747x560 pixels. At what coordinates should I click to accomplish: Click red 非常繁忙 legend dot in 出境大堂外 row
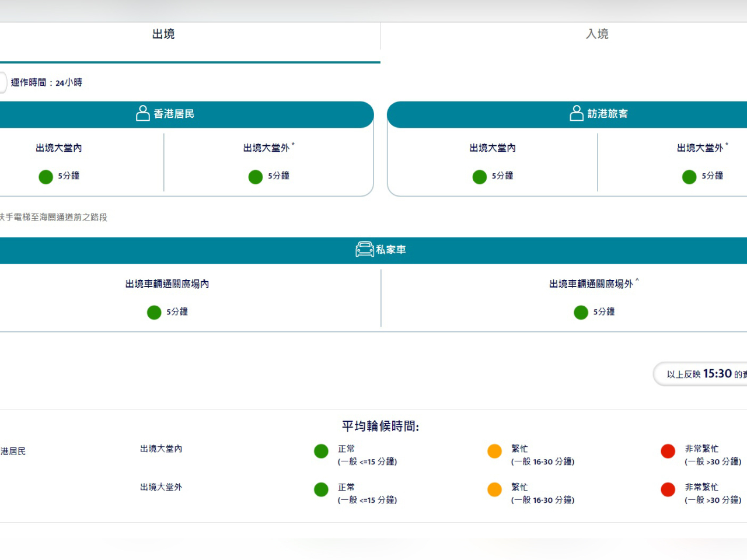click(668, 489)
